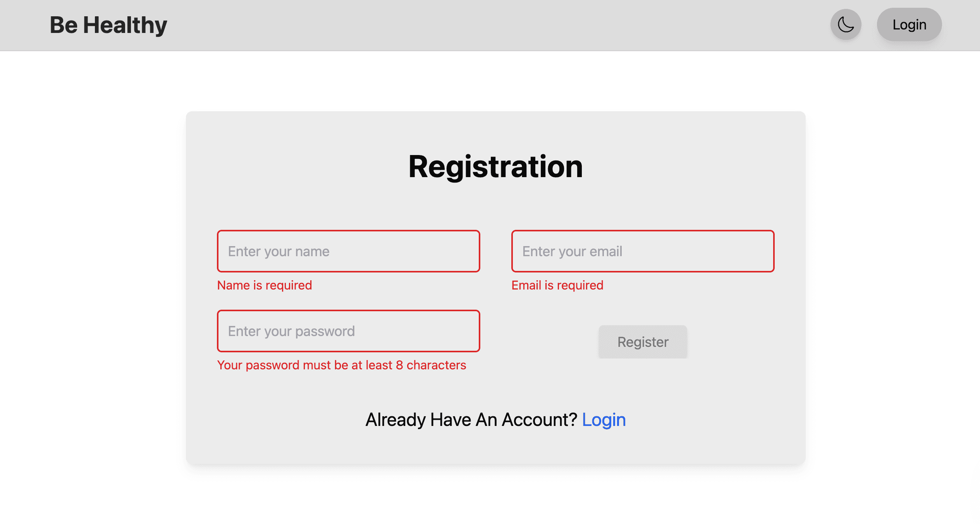Click the name input showing a red border
The image size is (980, 524).
click(348, 251)
